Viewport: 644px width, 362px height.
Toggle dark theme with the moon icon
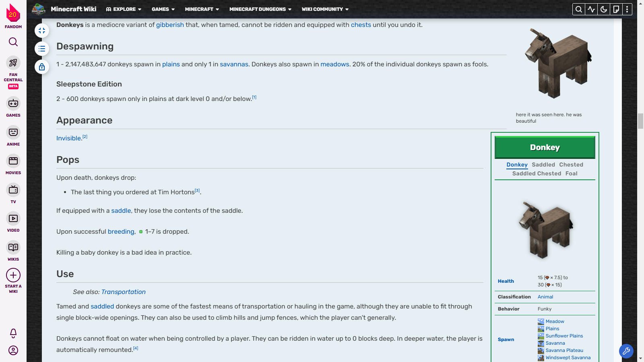603,9
